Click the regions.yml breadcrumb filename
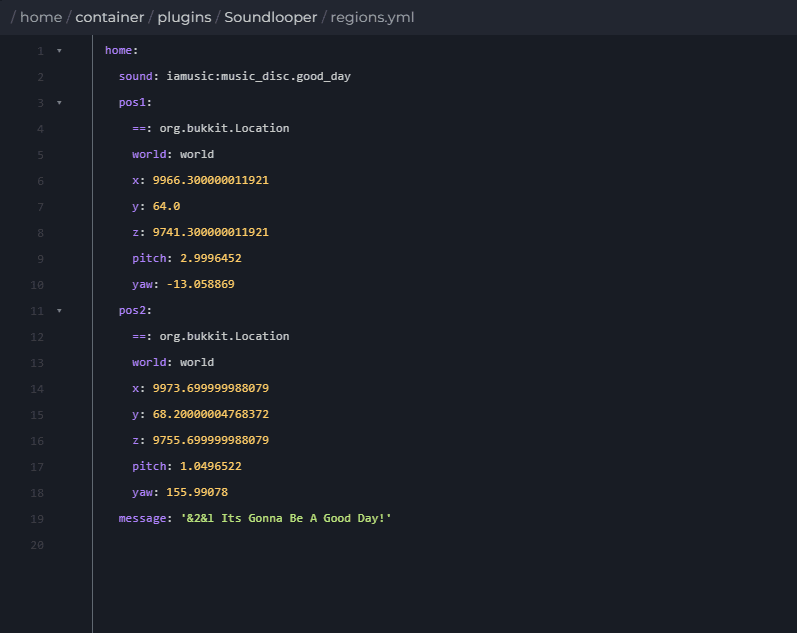This screenshot has width=797, height=633. [372, 17]
